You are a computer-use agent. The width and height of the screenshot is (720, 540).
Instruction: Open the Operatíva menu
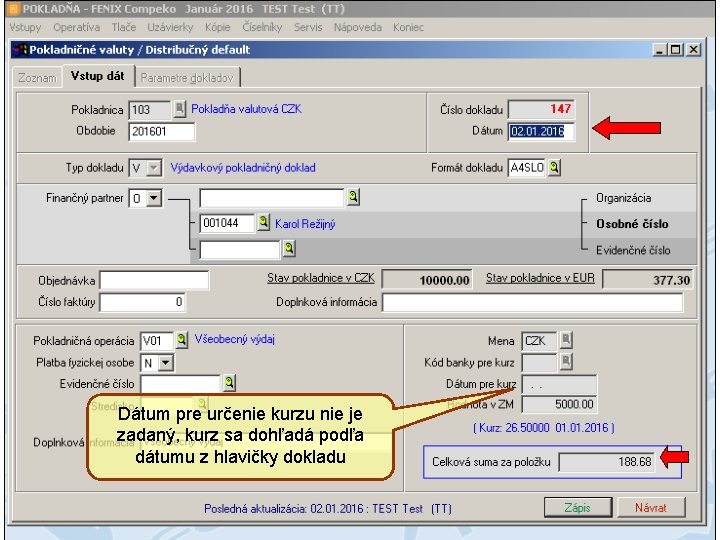pos(76,28)
